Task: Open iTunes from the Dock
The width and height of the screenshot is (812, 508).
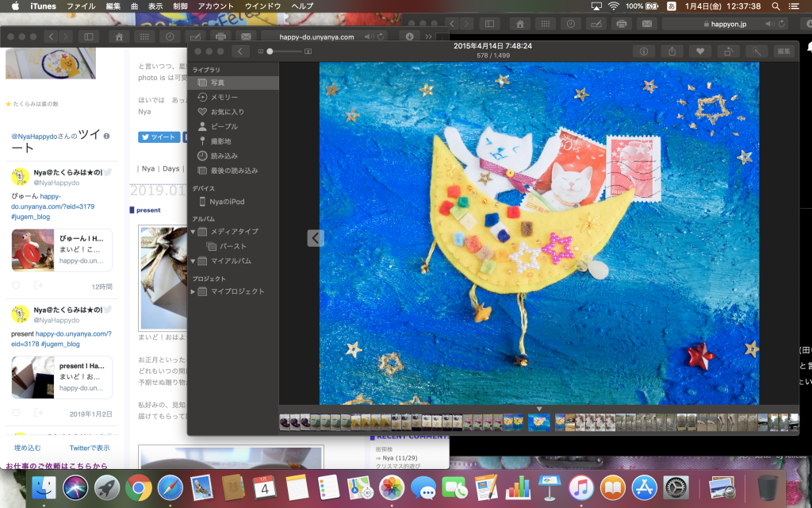Action: click(581, 488)
